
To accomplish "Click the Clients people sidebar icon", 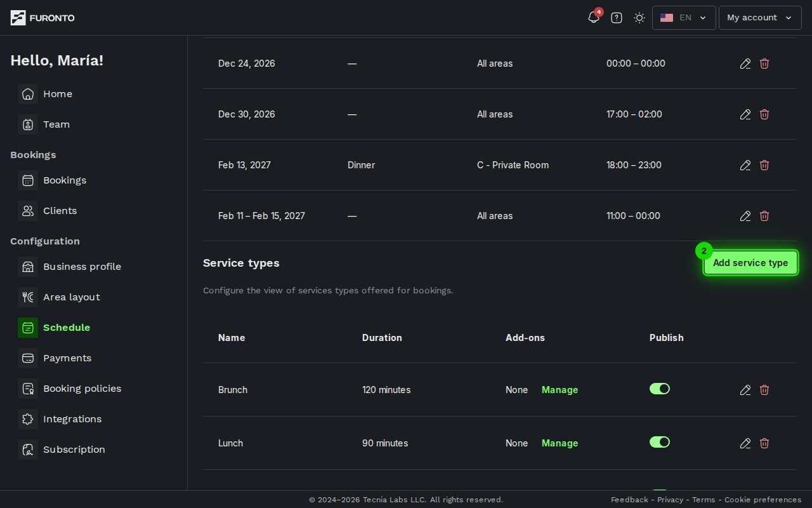I will [28, 211].
